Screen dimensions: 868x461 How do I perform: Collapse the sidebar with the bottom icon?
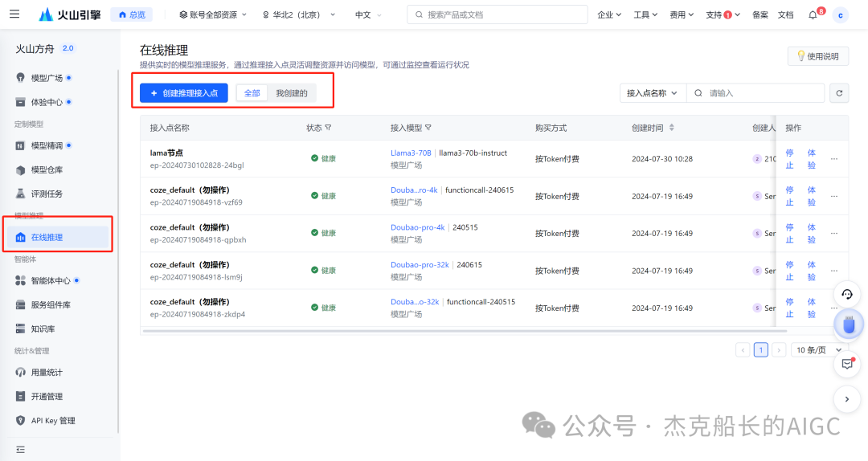click(20, 450)
